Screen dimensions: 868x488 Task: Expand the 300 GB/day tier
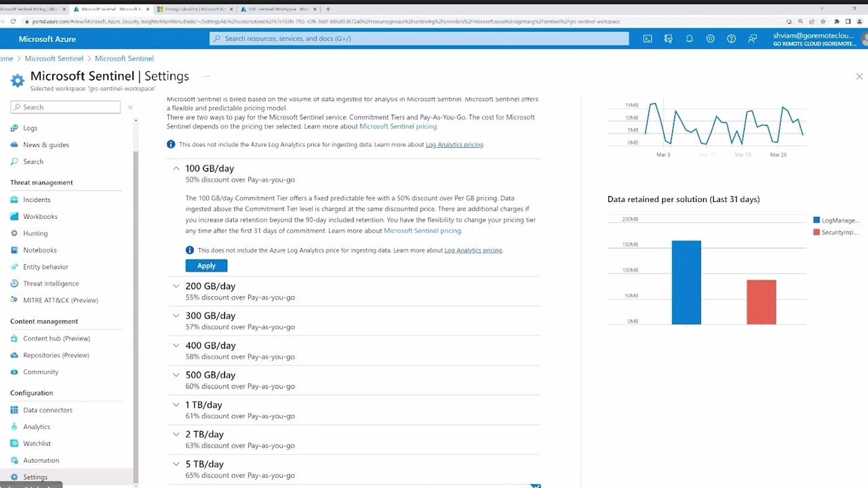point(176,315)
